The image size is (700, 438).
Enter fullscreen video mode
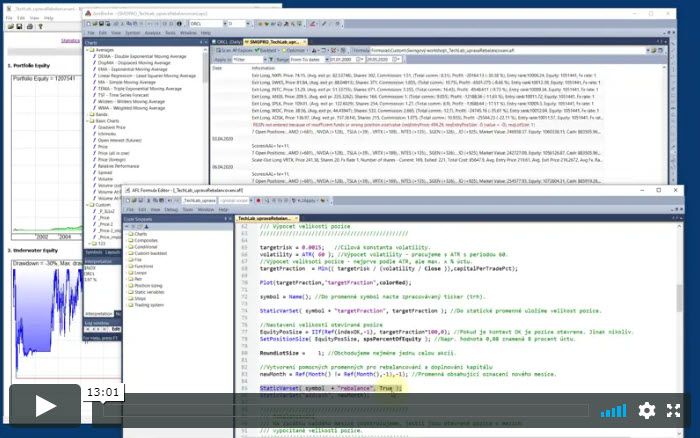tap(674, 410)
